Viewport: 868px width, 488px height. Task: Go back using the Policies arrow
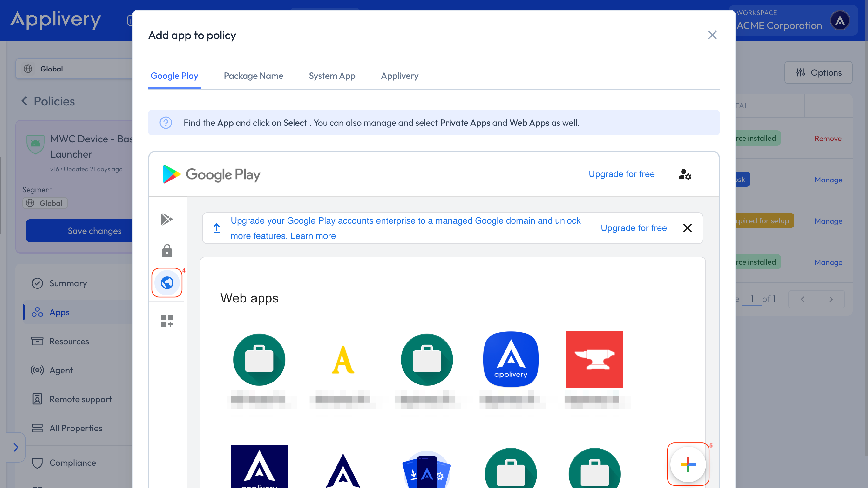(24, 101)
